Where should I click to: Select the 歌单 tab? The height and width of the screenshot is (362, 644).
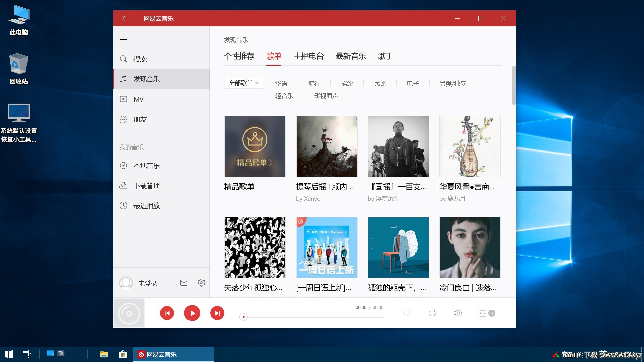(x=274, y=56)
